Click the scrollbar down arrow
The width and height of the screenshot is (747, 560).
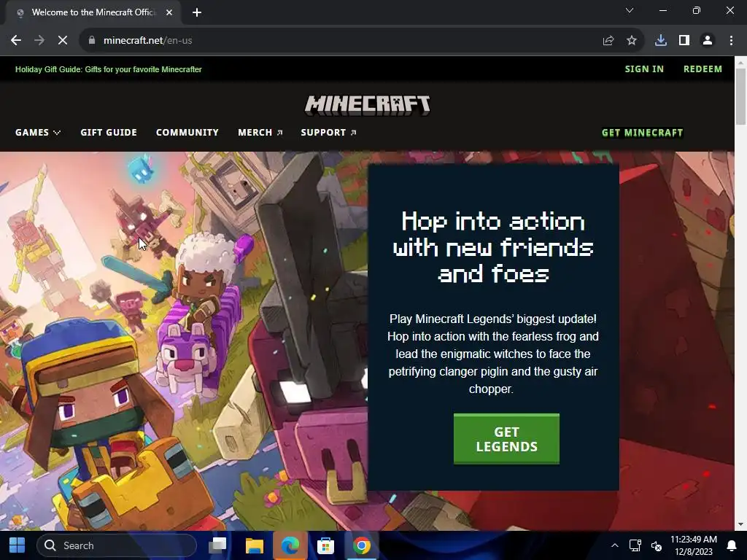pos(741,524)
